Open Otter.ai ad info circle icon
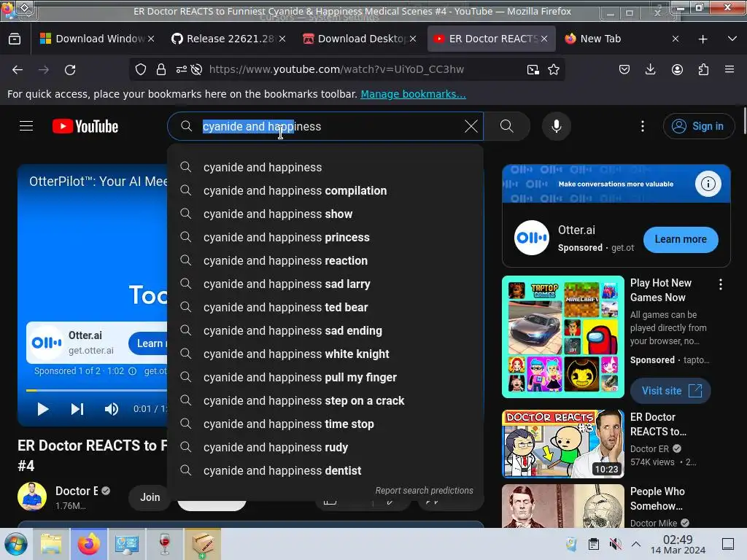This screenshot has width=747, height=560. pos(708,184)
